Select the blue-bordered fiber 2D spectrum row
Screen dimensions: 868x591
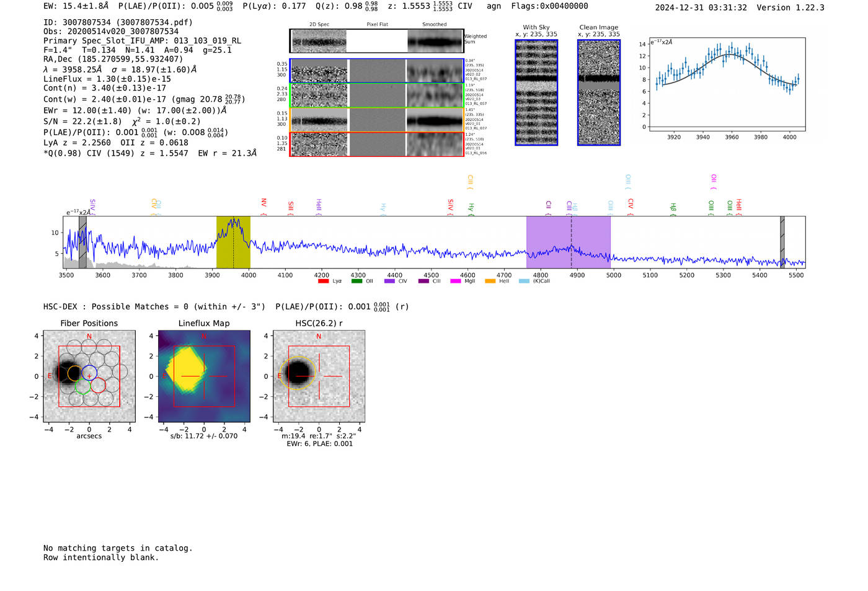[x=377, y=71]
